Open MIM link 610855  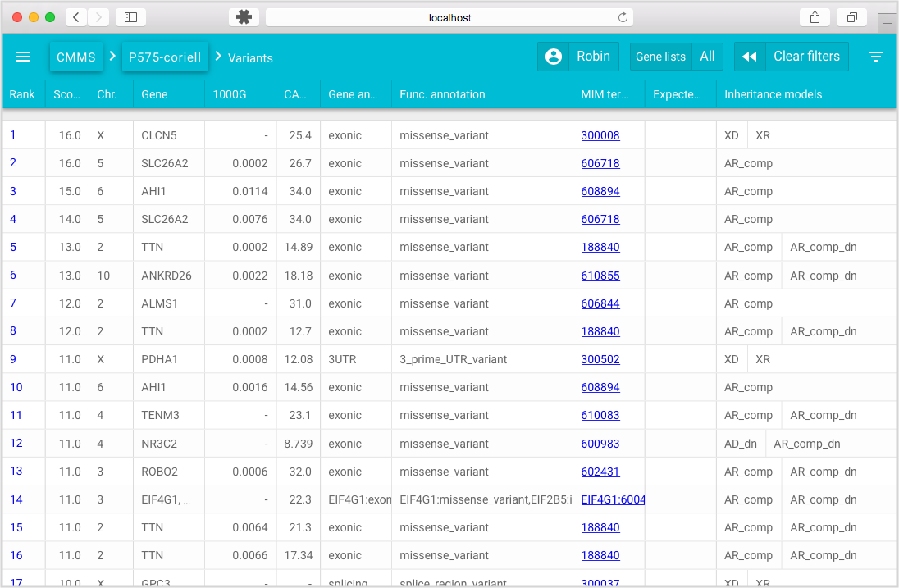pyautogui.click(x=600, y=276)
